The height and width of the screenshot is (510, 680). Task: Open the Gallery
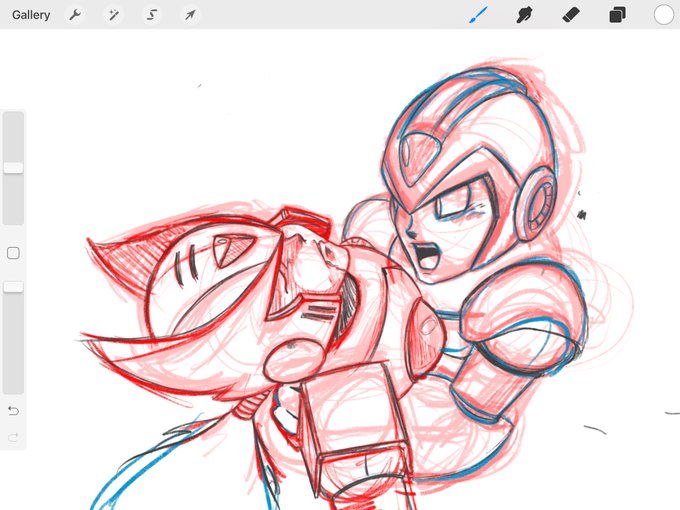[31, 15]
